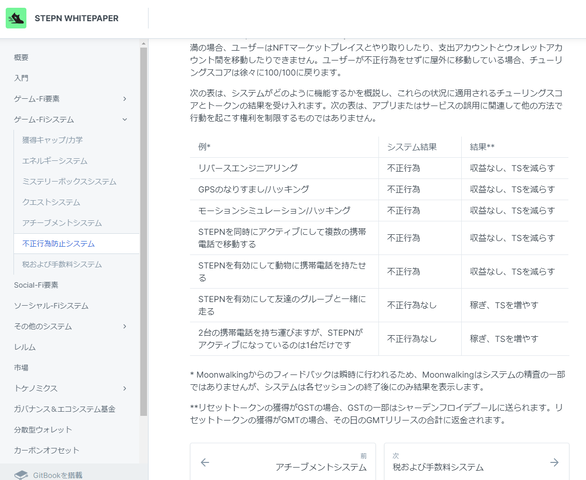Image resolution: width=586 pixels, height=480 pixels.
Task: Click 不正行為 in the GPSのなりすまし row
Action: pos(404,190)
